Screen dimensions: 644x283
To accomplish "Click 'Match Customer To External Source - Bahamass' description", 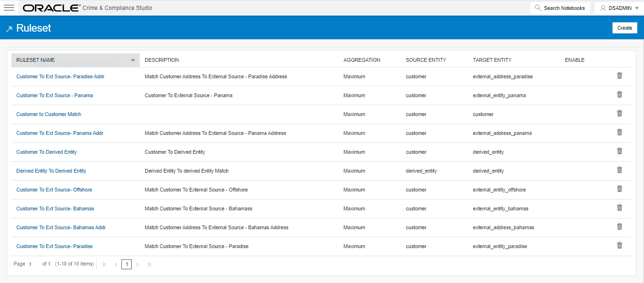I will click(x=198, y=208).
